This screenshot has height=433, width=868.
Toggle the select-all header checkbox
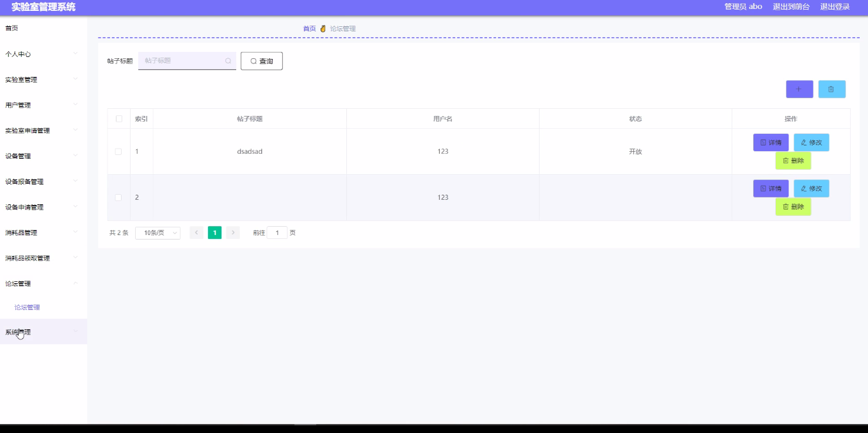118,118
